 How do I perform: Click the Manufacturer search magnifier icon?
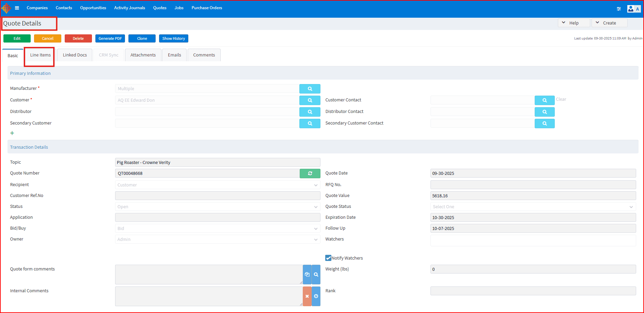[x=310, y=89]
